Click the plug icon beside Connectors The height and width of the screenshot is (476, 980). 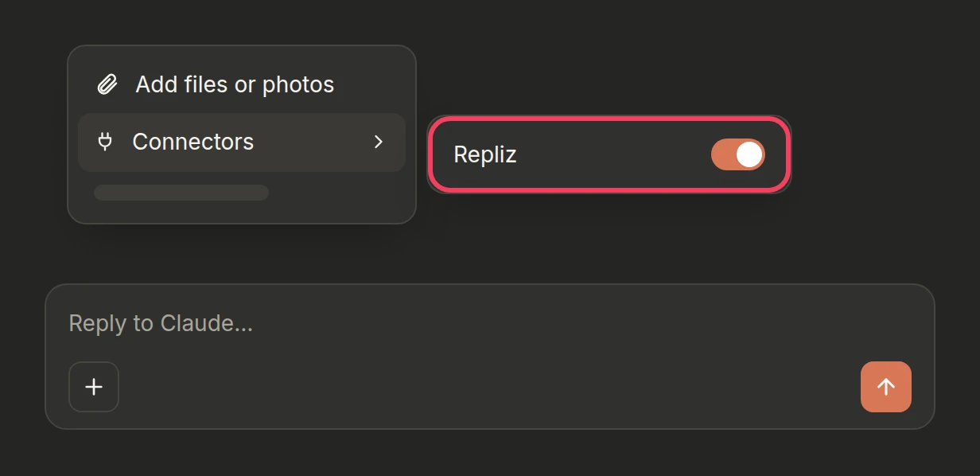pyautogui.click(x=105, y=142)
